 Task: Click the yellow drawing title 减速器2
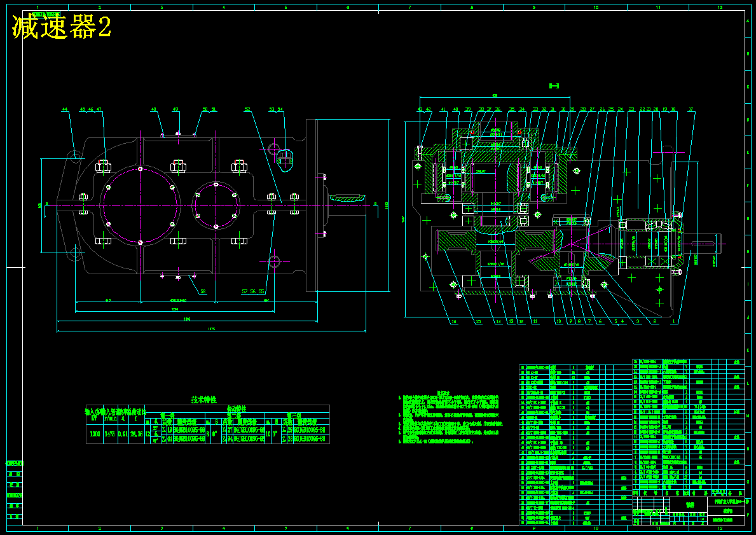62,27
